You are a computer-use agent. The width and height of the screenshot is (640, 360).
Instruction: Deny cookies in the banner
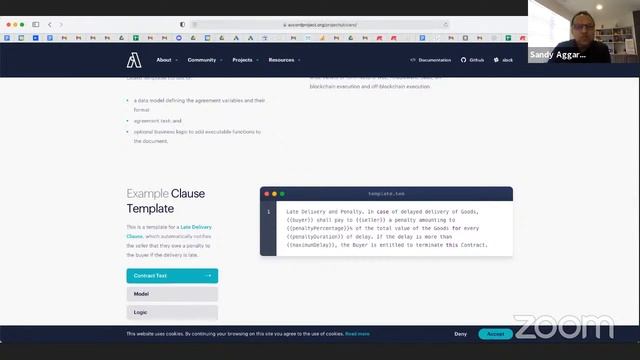(x=460, y=334)
